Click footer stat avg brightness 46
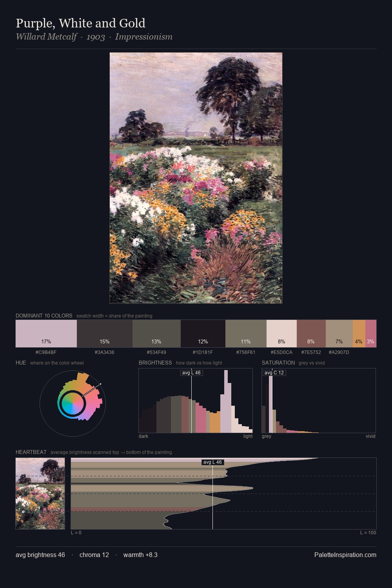This screenshot has height=588, width=392. tap(40, 555)
